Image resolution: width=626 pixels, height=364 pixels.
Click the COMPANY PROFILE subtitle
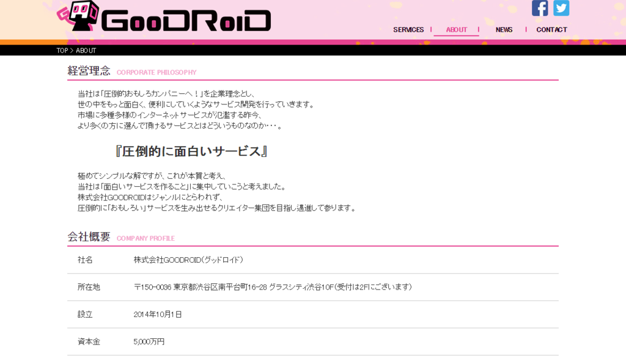(x=145, y=238)
